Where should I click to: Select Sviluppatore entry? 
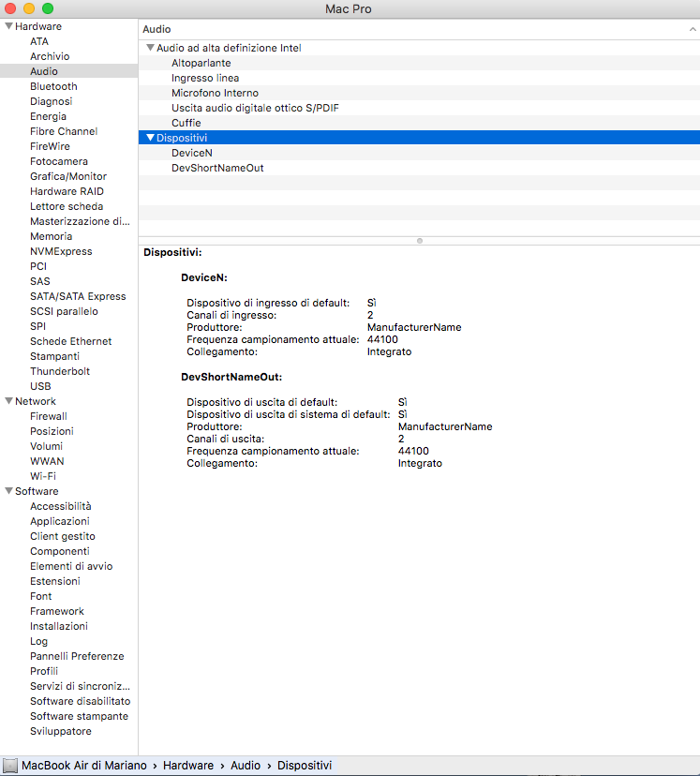pyautogui.click(x=60, y=731)
